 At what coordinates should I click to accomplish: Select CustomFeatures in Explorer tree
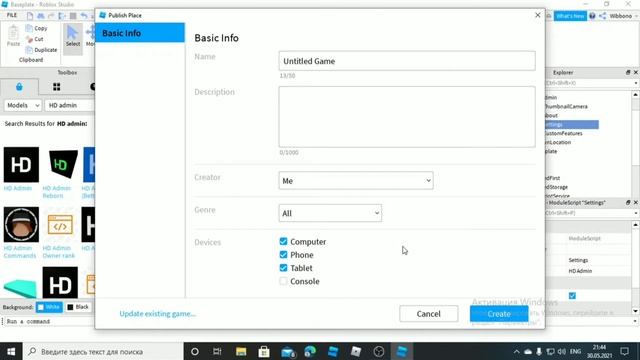(564, 133)
